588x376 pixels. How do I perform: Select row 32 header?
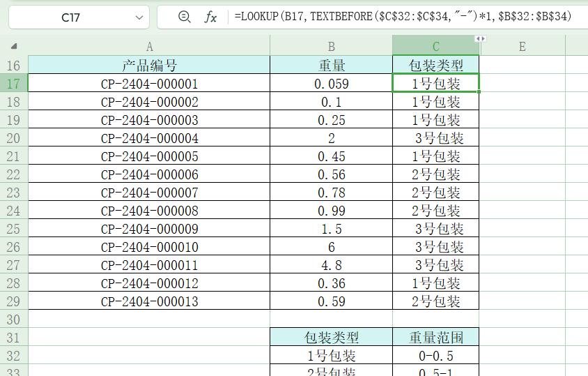pyautogui.click(x=14, y=355)
